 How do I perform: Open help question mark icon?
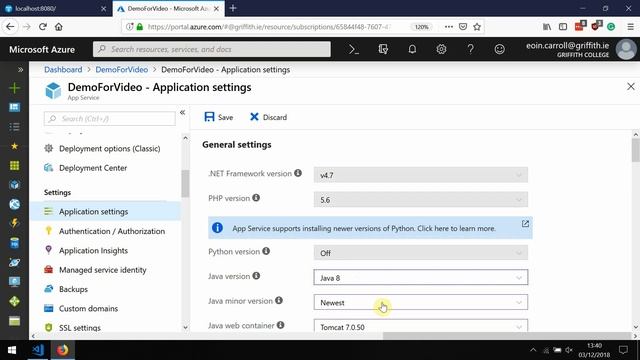[x=470, y=49]
